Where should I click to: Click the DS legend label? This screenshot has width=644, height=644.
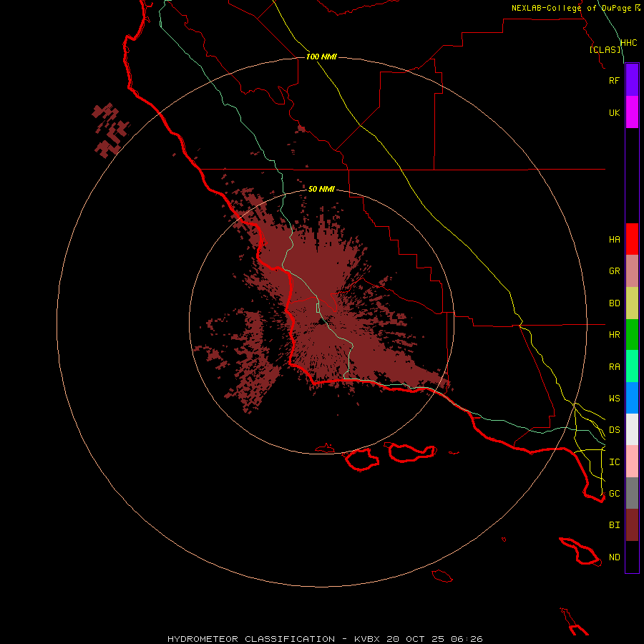click(x=614, y=430)
